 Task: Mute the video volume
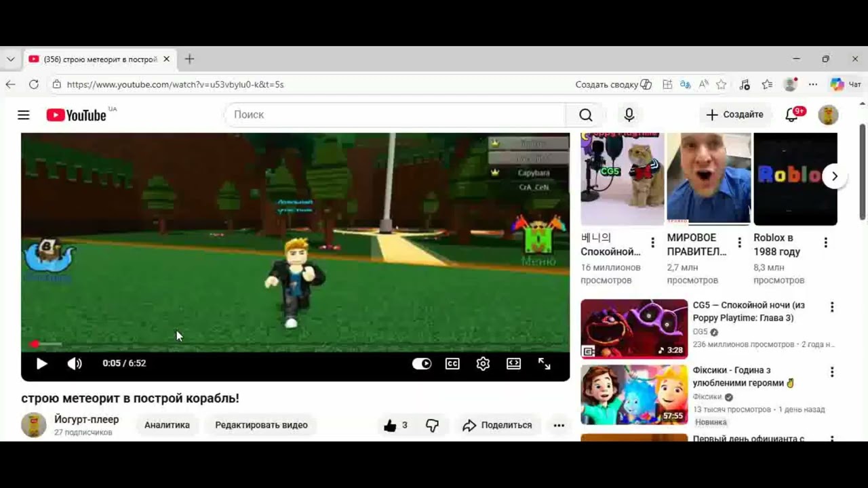75,363
